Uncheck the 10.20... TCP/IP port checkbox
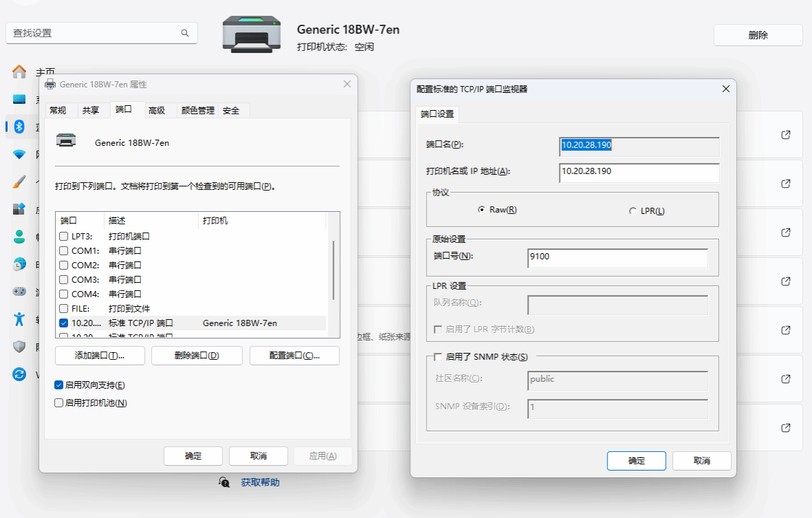This screenshot has width=812, height=518. coord(64,323)
